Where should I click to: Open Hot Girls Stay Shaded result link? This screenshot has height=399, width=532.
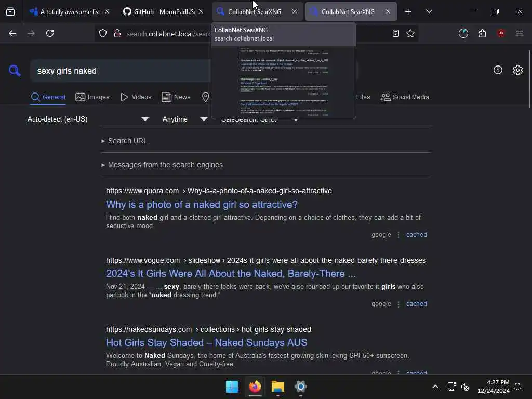[207, 343]
